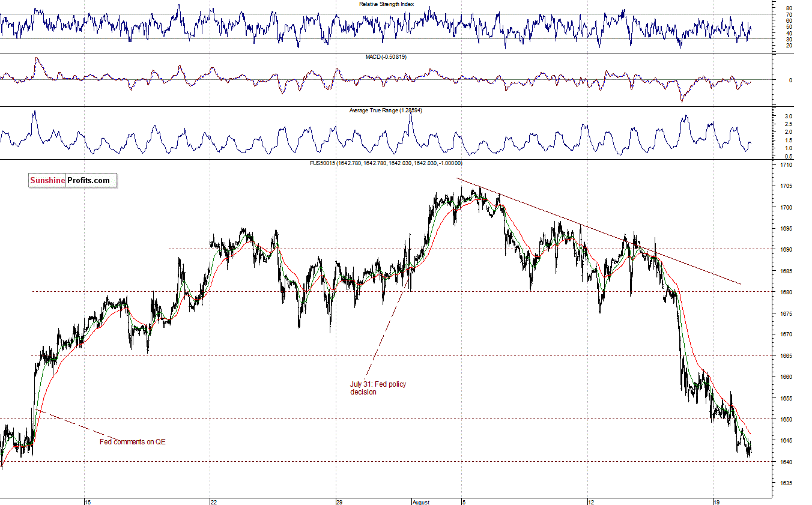Click the 1655 price axis label
The image size is (812, 505).
(x=787, y=398)
